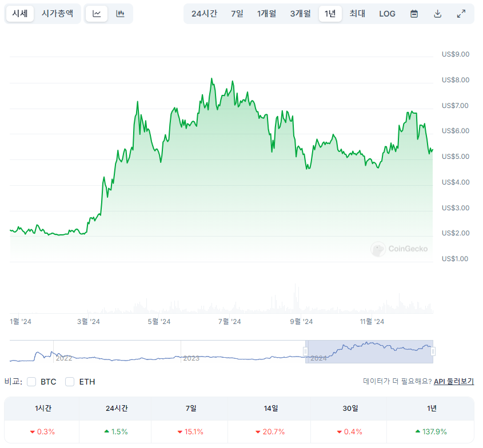Grab the left handle of range navigator
Screen dimensions: 483x448
tap(305, 351)
